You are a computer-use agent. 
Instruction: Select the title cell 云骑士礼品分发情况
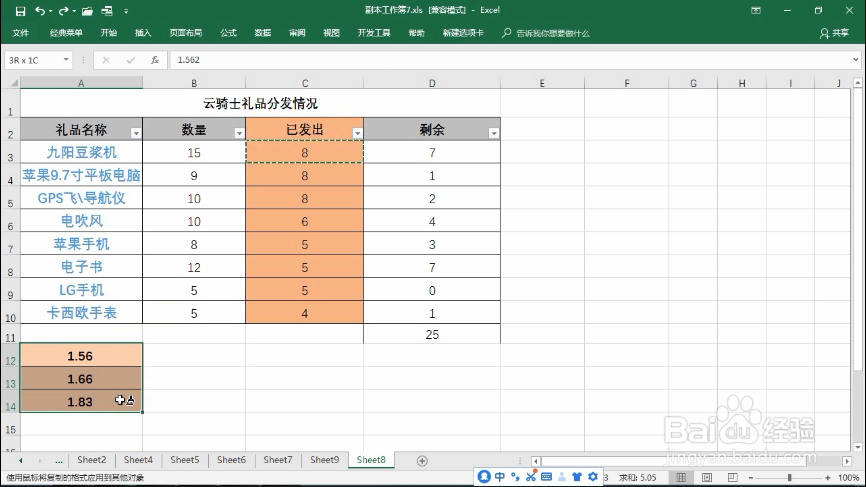pos(260,103)
